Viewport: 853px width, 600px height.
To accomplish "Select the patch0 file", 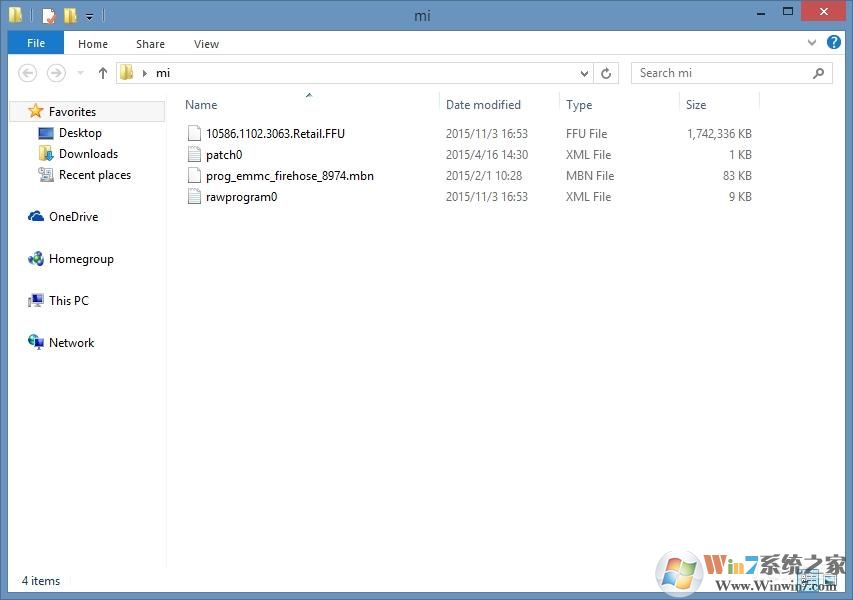I will [224, 155].
